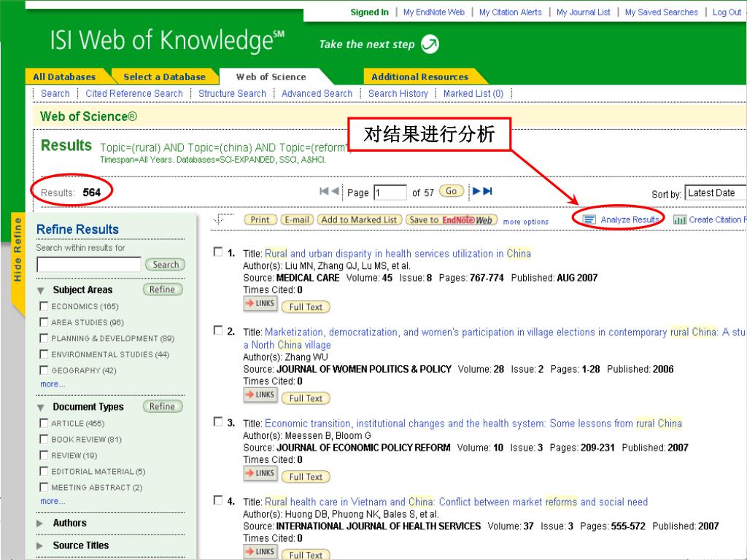Click Add to Marked List
The height and width of the screenshot is (560, 747).
359,219
